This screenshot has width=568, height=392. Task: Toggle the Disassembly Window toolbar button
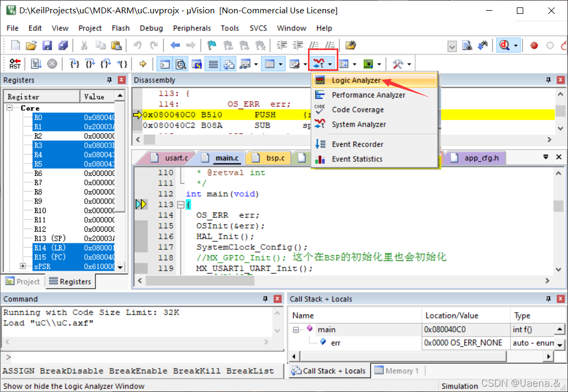click(x=181, y=64)
